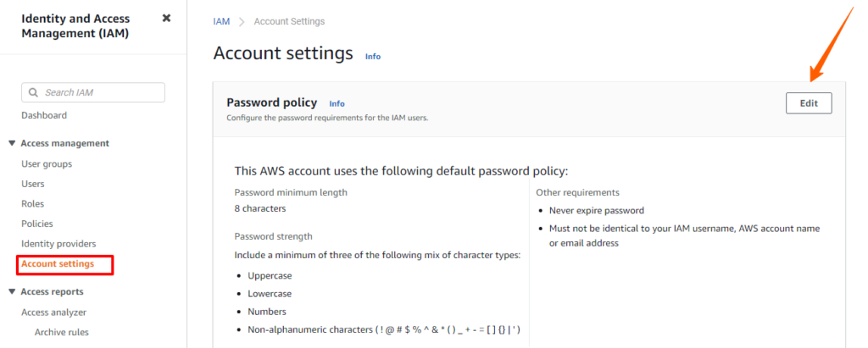868x348 pixels.
Task: Open Info link beside Password policy
Action: coord(337,103)
